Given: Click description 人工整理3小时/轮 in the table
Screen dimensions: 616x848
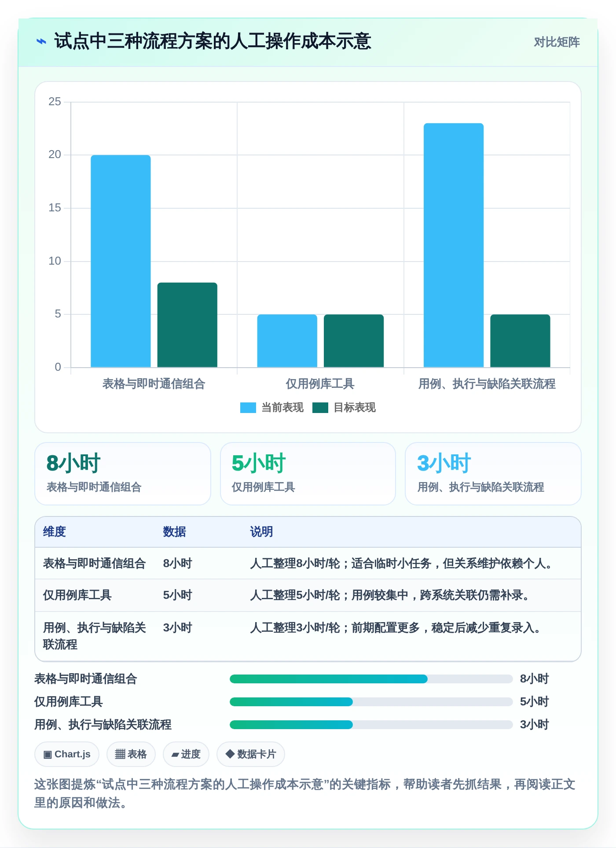Looking at the screenshot, I should (396, 628).
